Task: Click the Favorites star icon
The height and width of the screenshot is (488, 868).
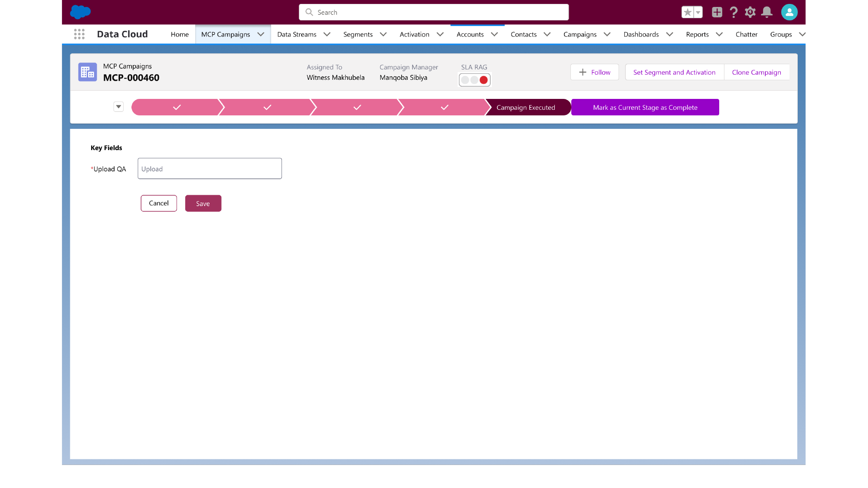Action: [688, 12]
